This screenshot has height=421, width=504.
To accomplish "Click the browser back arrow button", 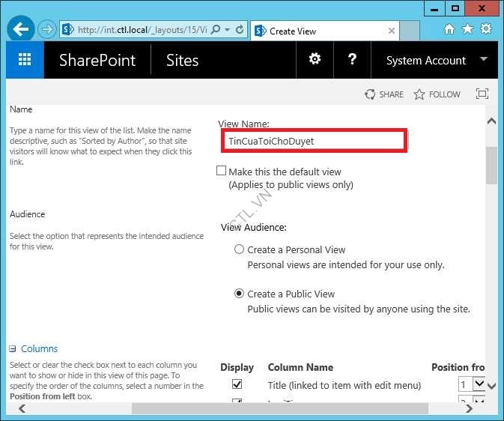I will click(x=22, y=30).
